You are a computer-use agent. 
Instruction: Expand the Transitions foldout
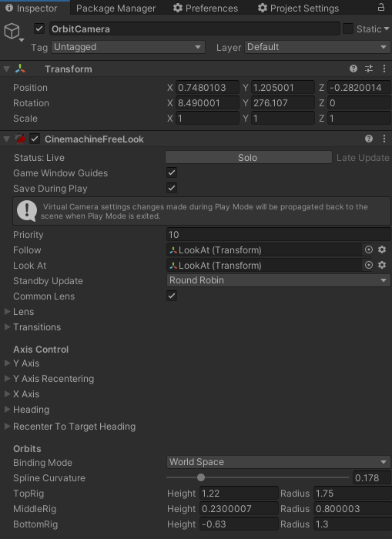click(7, 327)
